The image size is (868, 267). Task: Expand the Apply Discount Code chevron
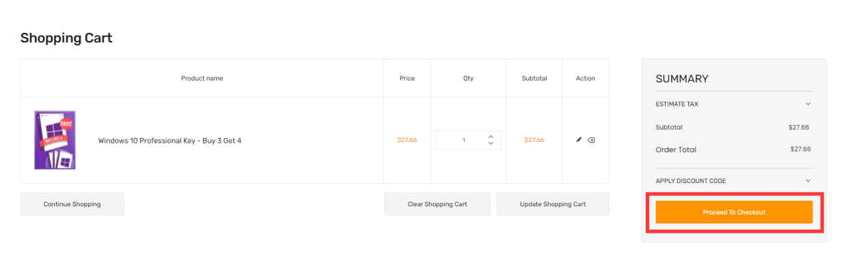point(808,181)
